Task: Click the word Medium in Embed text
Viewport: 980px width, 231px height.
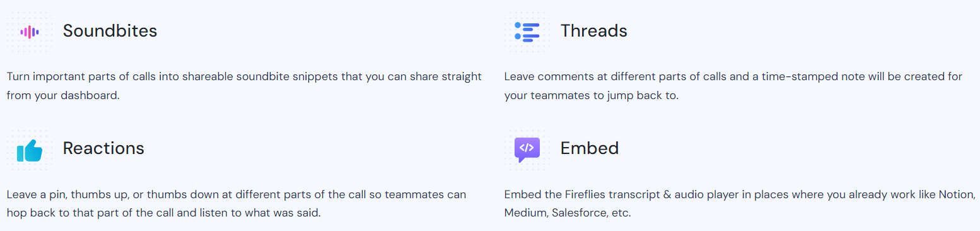Action: click(x=526, y=213)
